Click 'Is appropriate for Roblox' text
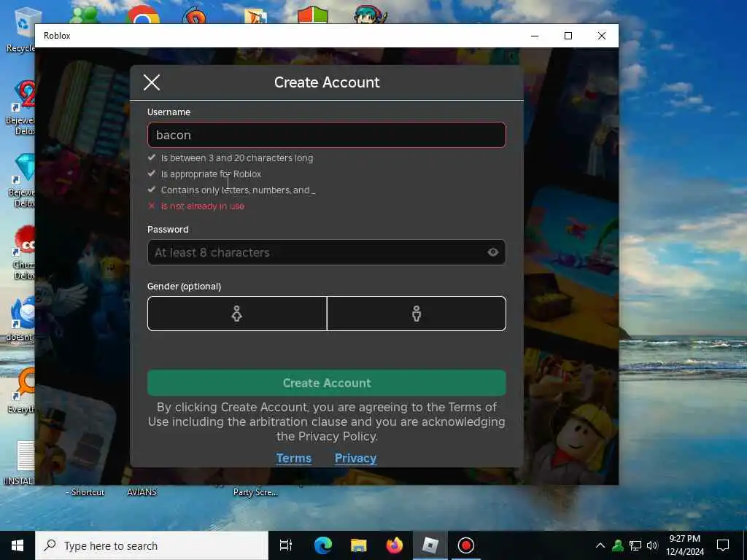Viewport: 747px width, 560px height. (211, 174)
